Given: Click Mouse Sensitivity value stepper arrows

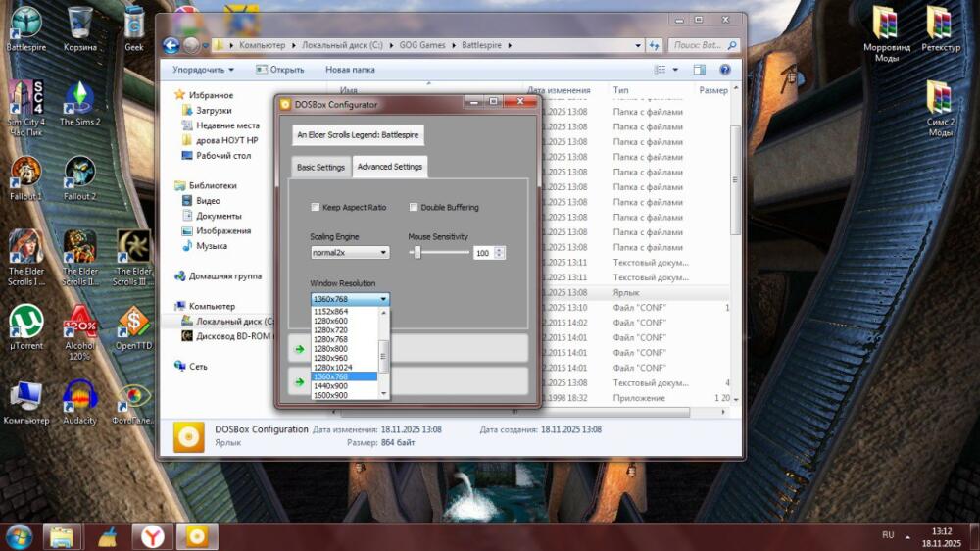Looking at the screenshot, I should point(499,253).
